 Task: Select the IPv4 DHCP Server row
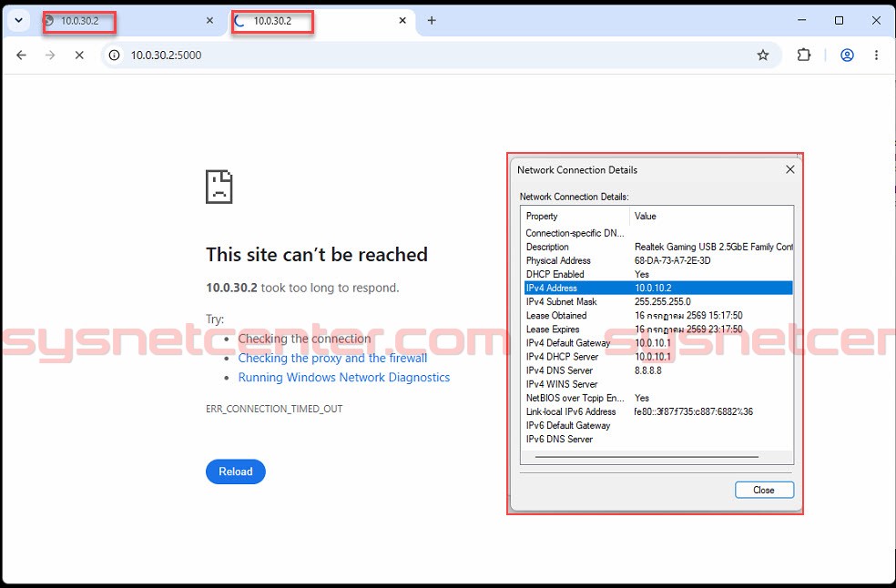tap(658, 357)
